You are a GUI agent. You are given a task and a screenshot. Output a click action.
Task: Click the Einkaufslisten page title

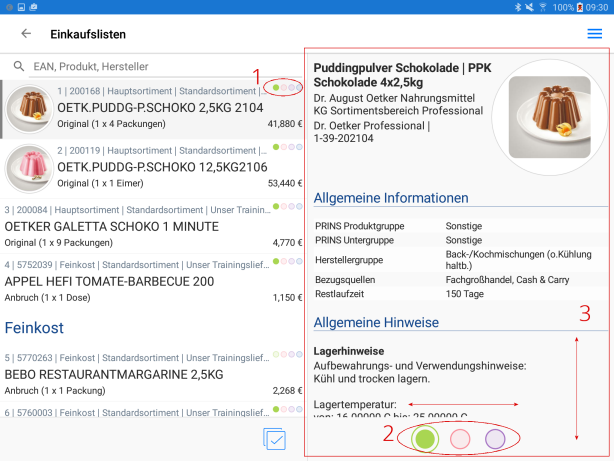click(88, 34)
